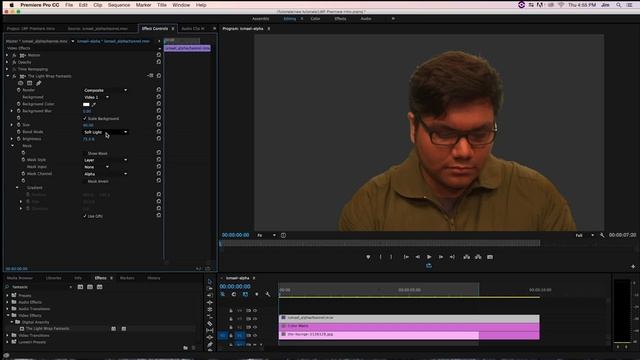Select the Selection arrow tool
This screenshot has width=640, height=360.
click(210, 282)
